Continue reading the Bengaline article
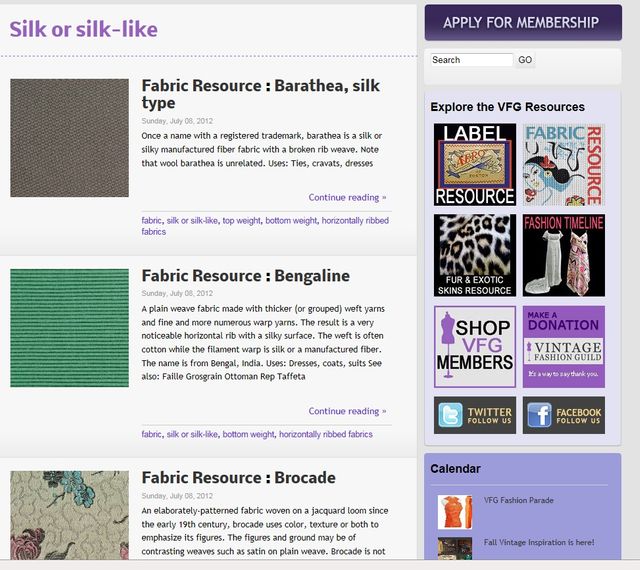The height and width of the screenshot is (570, 640). coord(347,411)
